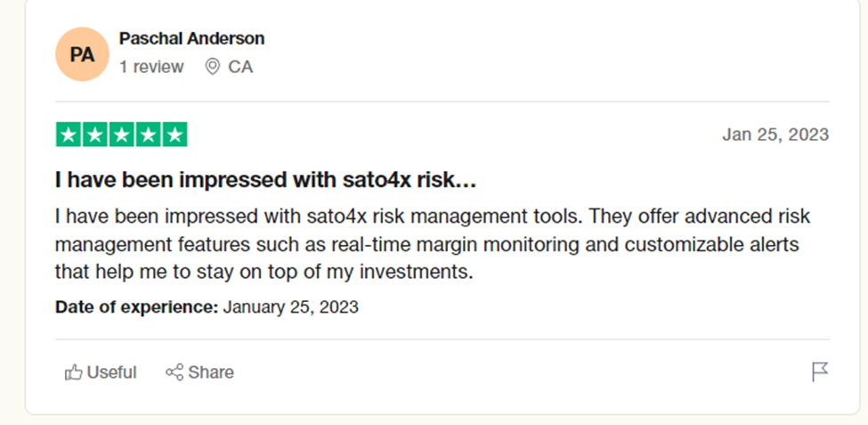The height and width of the screenshot is (425, 868).
Task: Click the January 25, 2023 experience date
Action: pyautogui.click(x=290, y=307)
